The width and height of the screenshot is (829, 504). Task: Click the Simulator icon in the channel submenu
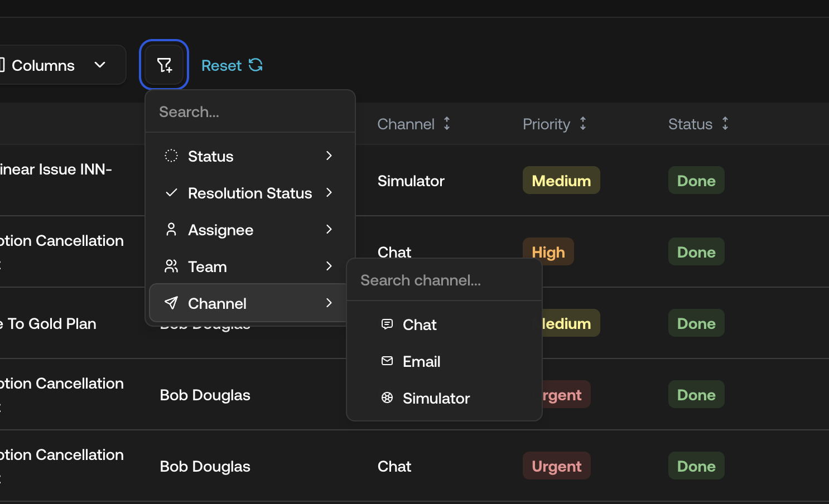(387, 398)
